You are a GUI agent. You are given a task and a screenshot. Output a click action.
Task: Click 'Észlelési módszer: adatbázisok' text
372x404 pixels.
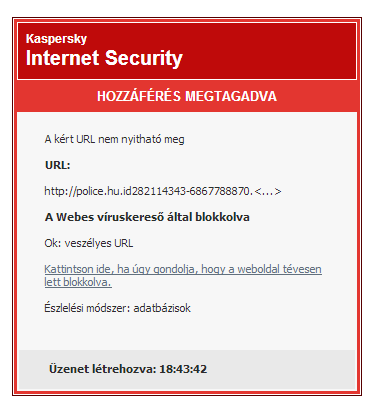coord(117,308)
